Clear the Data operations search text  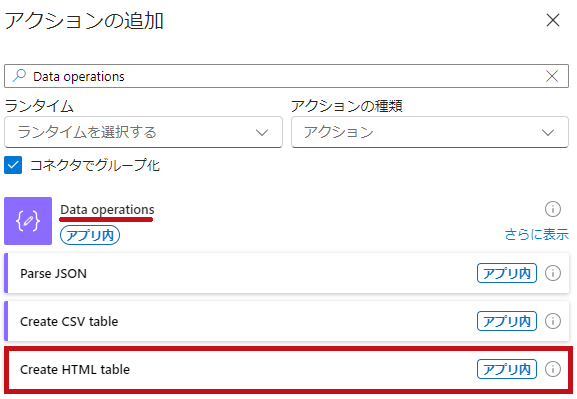pyautogui.click(x=552, y=76)
